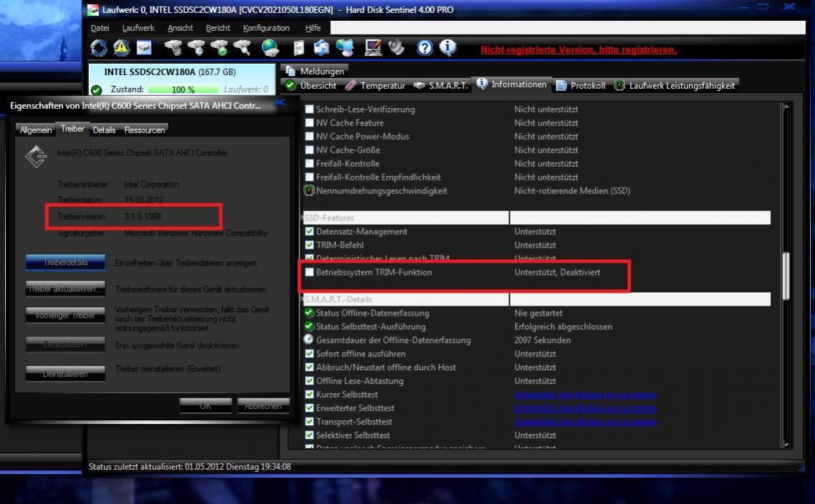Close the Eigenschaften dialog with the X

coord(279,102)
